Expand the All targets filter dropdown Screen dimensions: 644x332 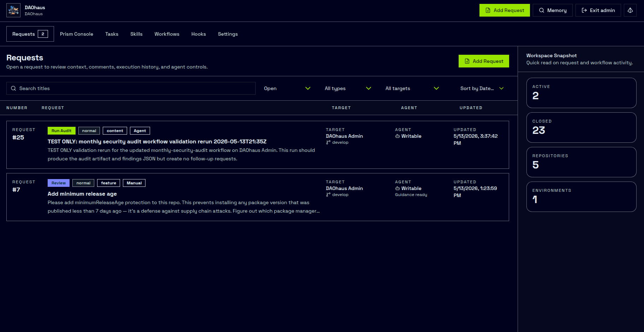point(412,88)
